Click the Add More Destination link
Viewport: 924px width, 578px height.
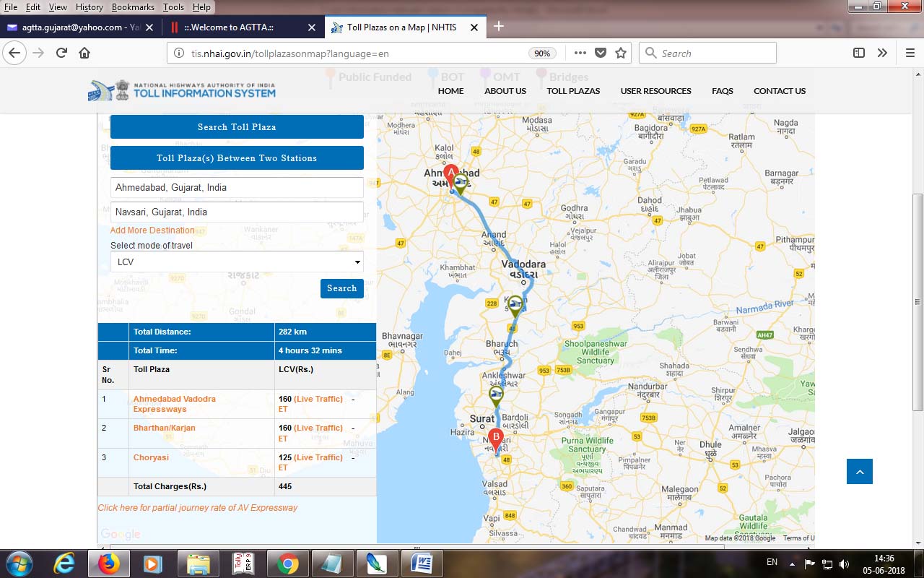pyautogui.click(x=152, y=230)
